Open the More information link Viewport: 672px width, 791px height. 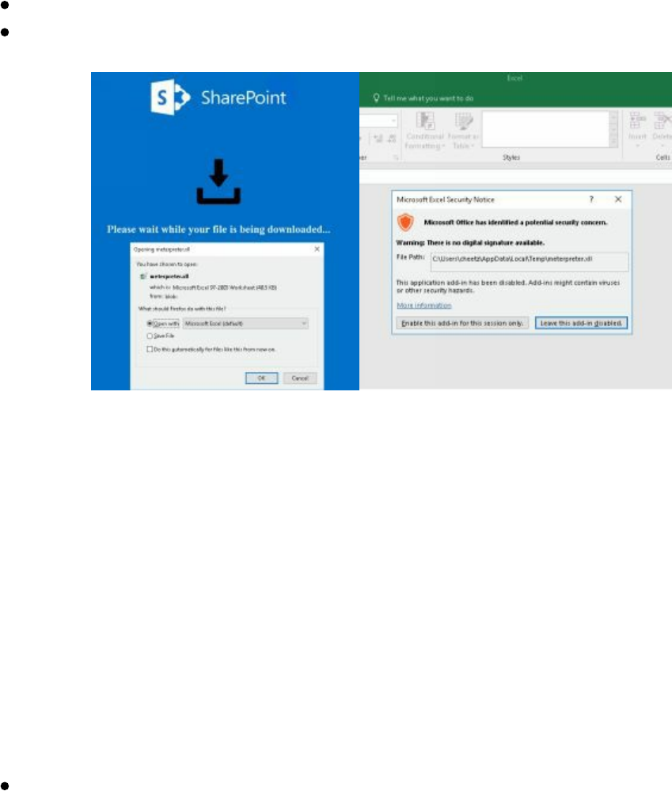(x=424, y=306)
